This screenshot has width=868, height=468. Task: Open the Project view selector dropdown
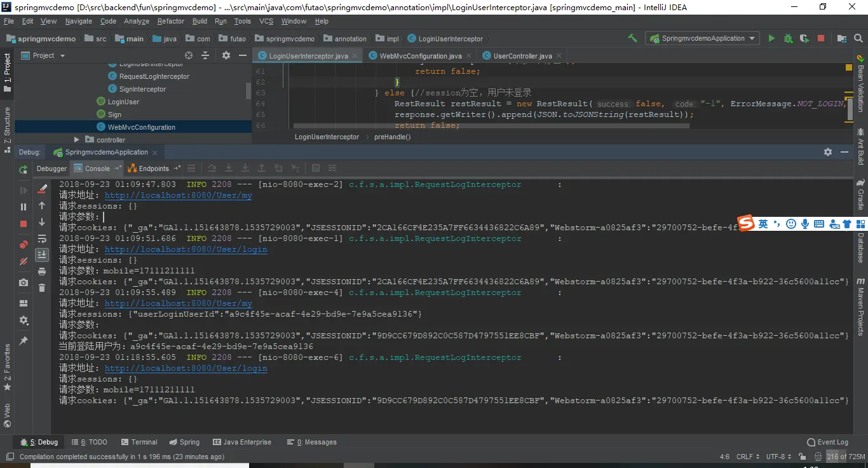point(43,55)
